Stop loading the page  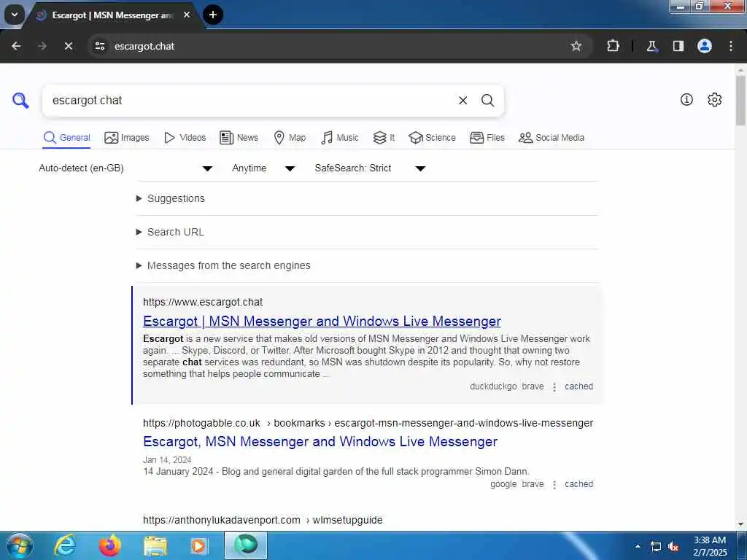tap(68, 46)
